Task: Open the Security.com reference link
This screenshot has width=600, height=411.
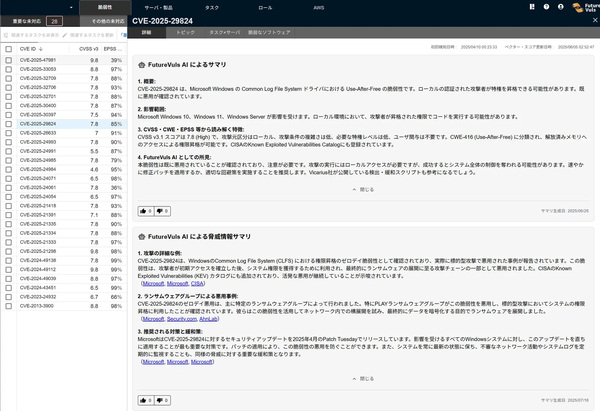Action: click(182, 319)
